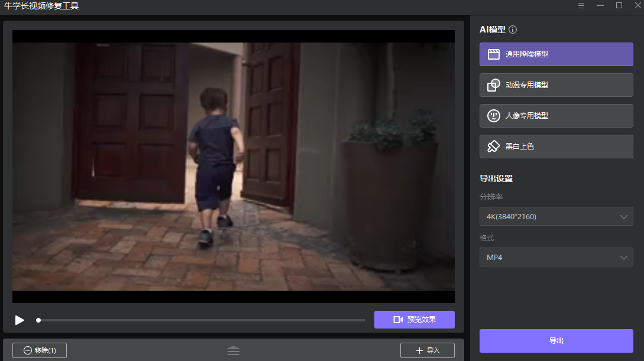Click the 牛学长视频修复工具 title text
The height and width of the screenshot is (361, 644).
tap(41, 6)
